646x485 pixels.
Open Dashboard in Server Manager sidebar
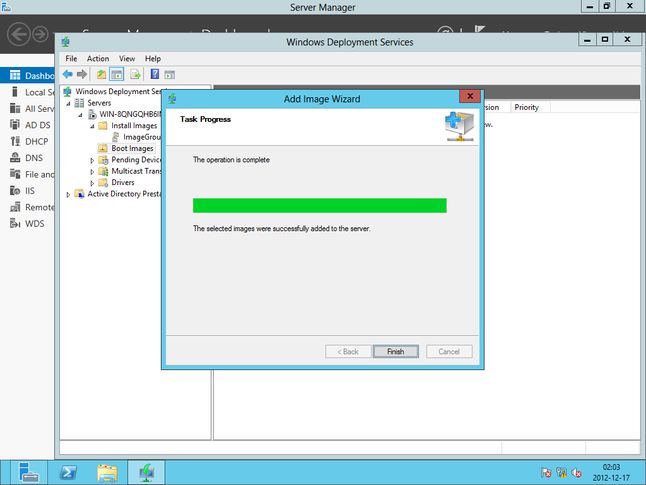(27, 75)
